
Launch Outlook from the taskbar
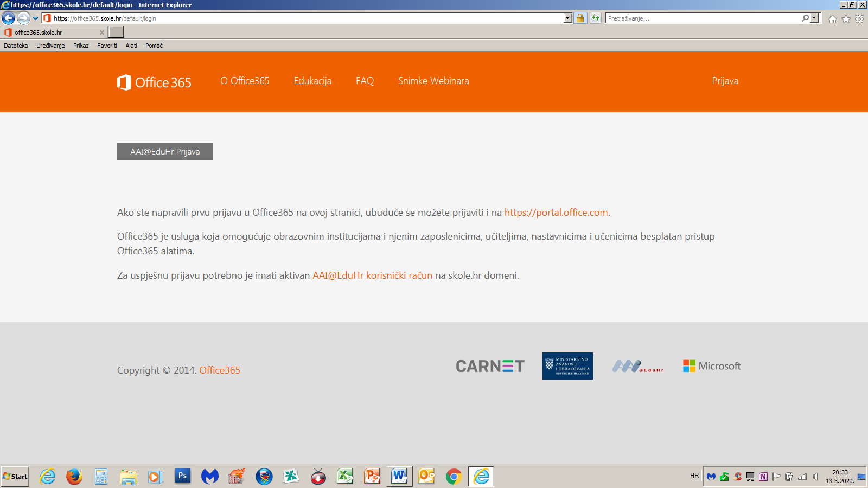pyautogui.click(x=427, y=477)
